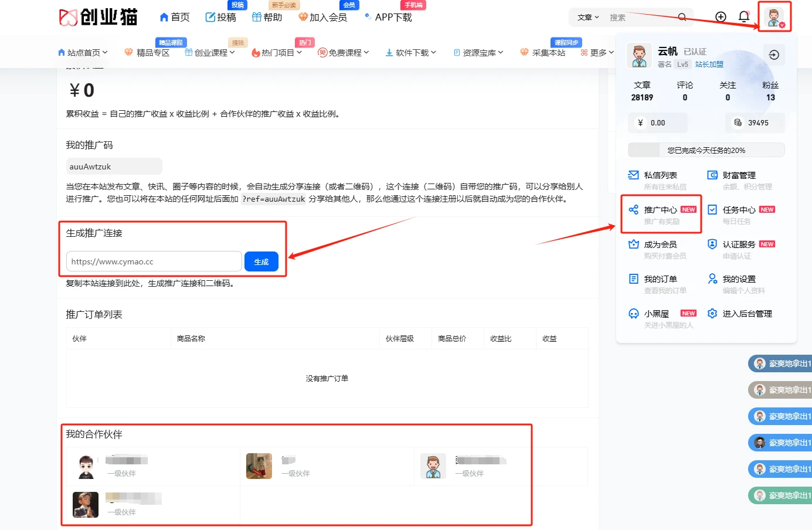Click the user avatar in top bar
The width and height of the screenshot is (812, 530).
point(775,17)
